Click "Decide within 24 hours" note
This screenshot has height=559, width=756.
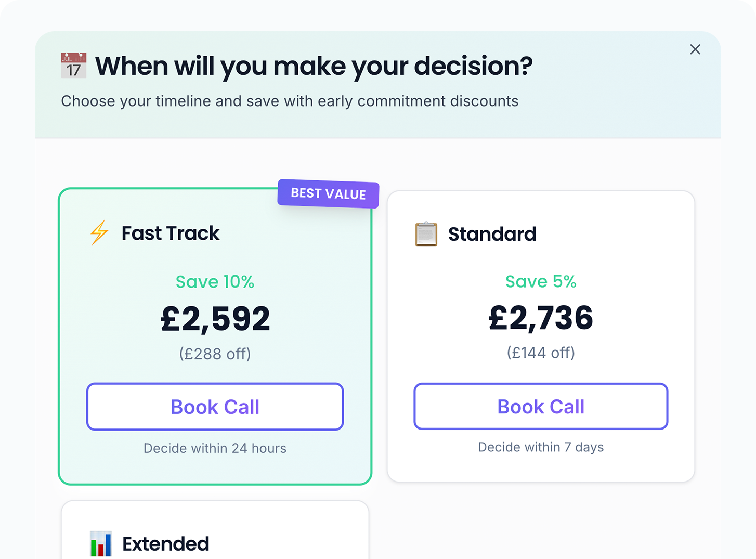point(215,448)
